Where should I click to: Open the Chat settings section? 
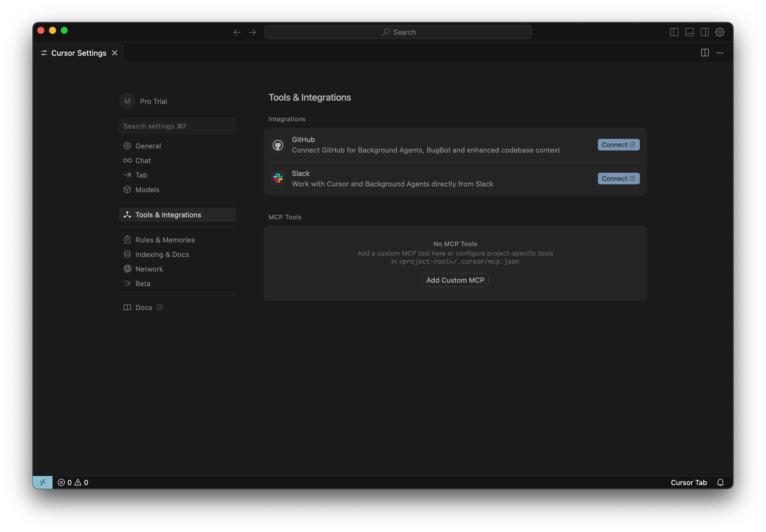(x=177, y=161)
